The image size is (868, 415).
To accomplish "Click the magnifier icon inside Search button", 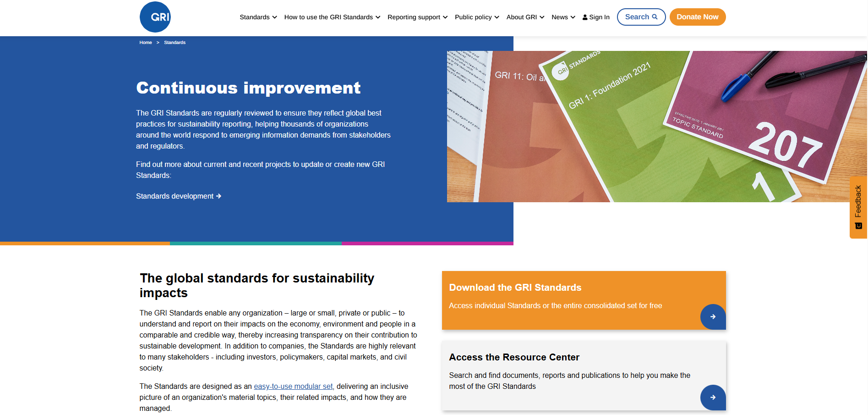I will point(654,17).
